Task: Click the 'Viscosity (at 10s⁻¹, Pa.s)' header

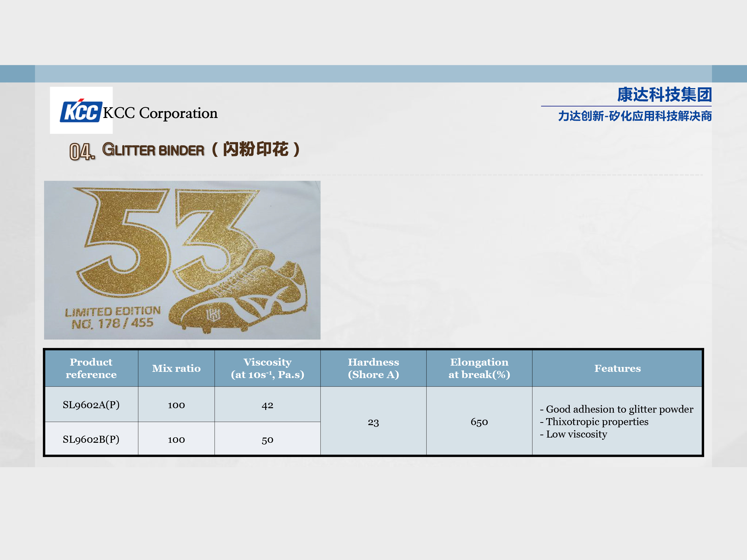Action: (267, 368)
